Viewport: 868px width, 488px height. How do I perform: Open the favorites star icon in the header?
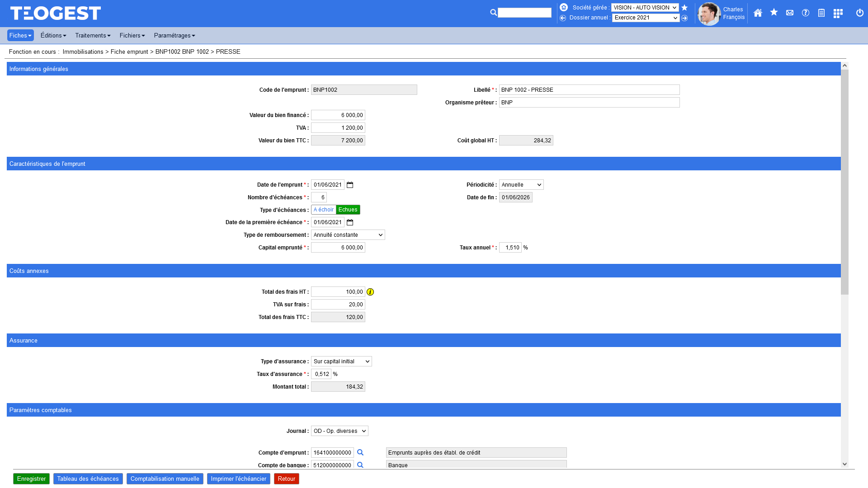coord(774,13)
